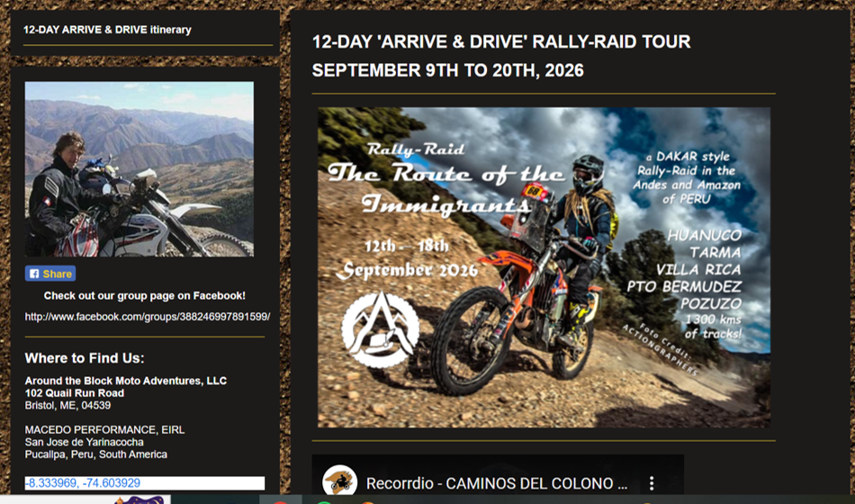Click the Pucallpa, Peru, South America line
Viewport: 855px width, 504px height.
pyautogui.click(x=96, y=454)
